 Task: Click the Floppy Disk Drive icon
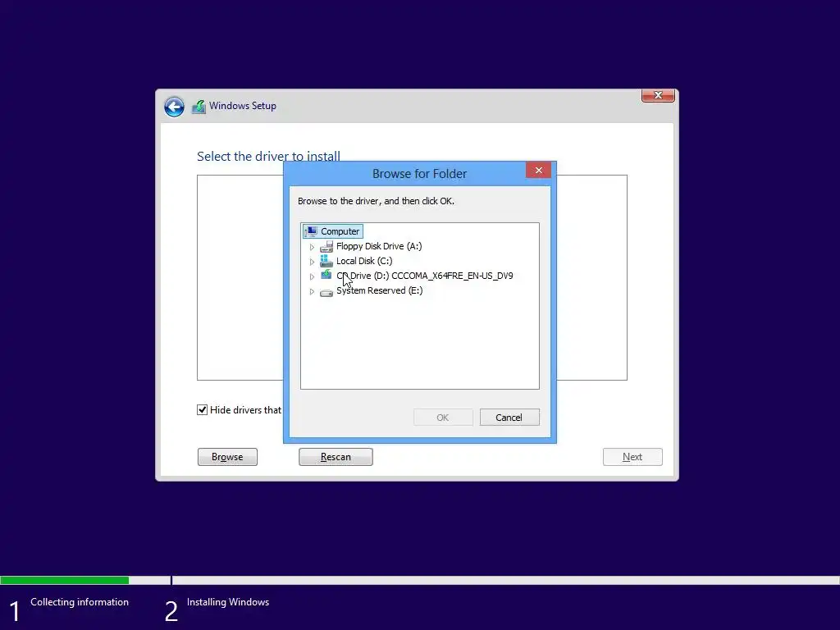[326, 246]
